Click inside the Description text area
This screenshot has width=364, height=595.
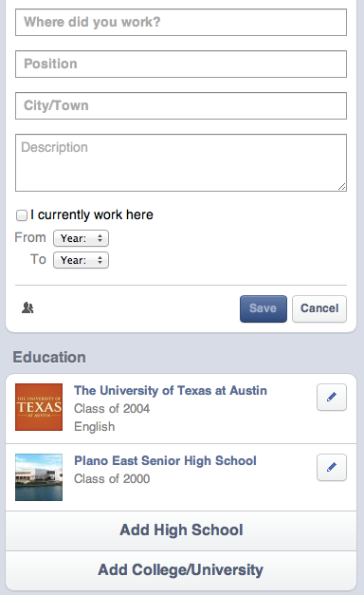click(x=181, y=163)
